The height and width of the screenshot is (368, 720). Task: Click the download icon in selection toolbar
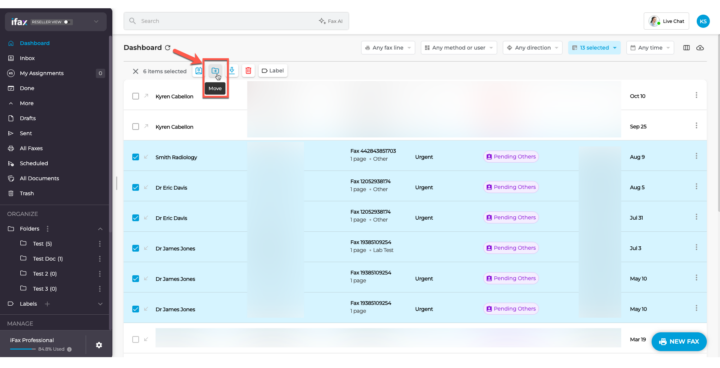pos(232,71)
